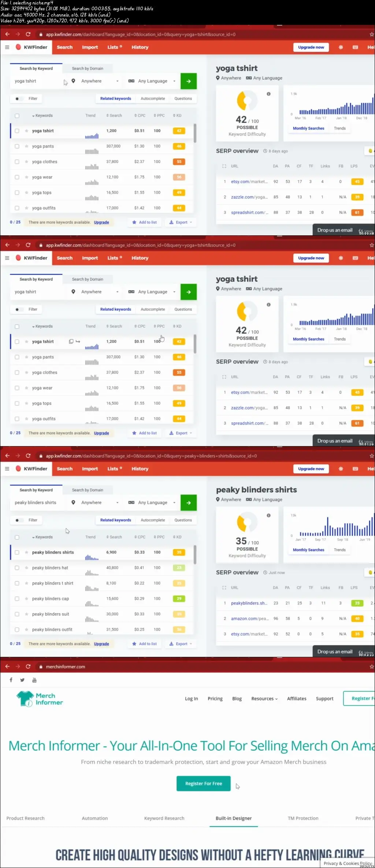Toggle Filter switch in peaky blinders frame

[19, 520]
